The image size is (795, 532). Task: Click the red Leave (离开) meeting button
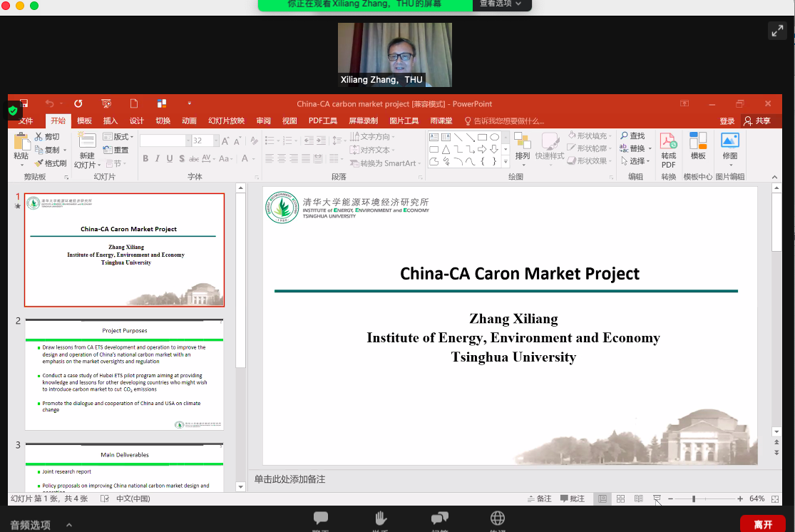pyautogui.click(x=762, y=524)
